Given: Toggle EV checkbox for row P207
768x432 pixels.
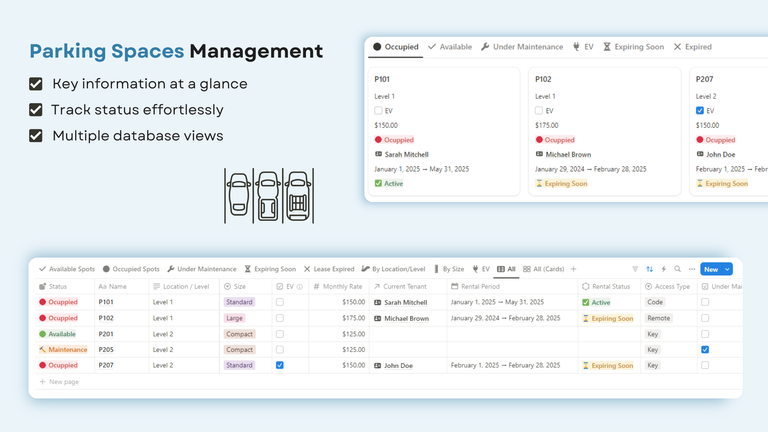Looking at the screenshot, I should [280, 365].
